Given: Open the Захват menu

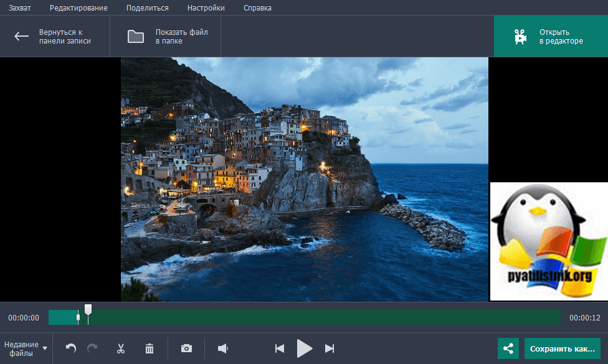Looking at the screenshot, I should (20, 8).
